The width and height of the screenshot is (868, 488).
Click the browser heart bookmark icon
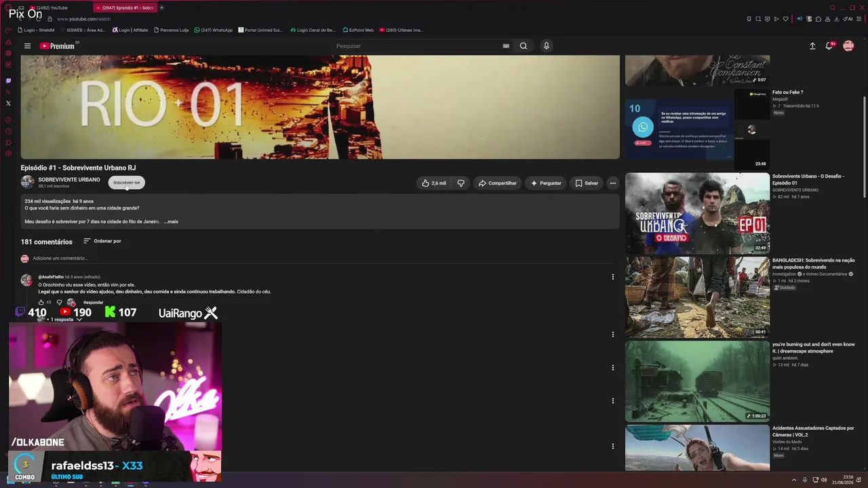[785, 19]
